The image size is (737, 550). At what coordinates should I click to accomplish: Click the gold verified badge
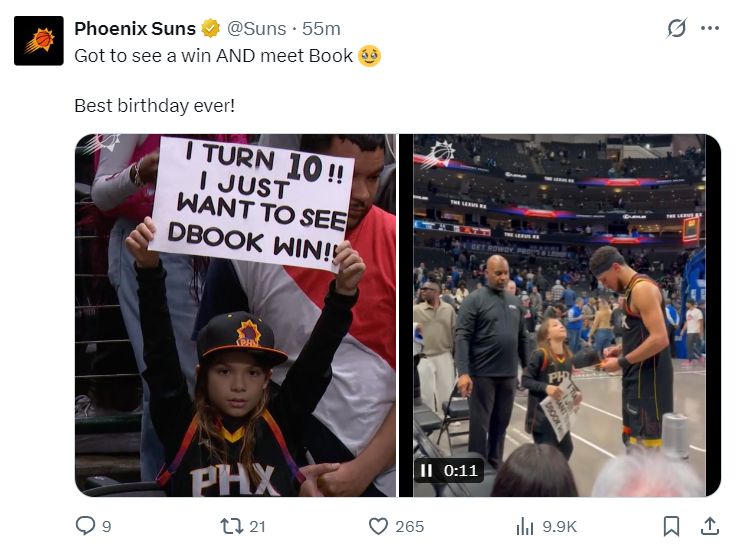(209, 29)
